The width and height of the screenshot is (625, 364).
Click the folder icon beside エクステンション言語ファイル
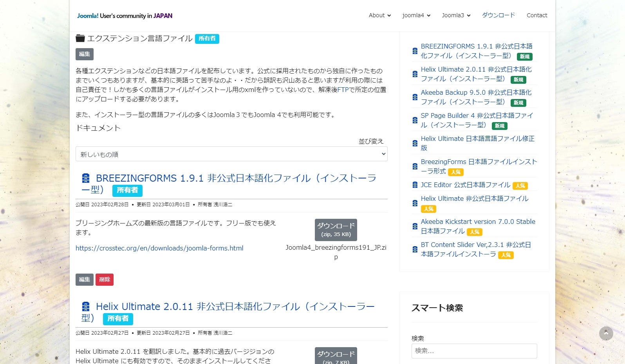point(80,38)
